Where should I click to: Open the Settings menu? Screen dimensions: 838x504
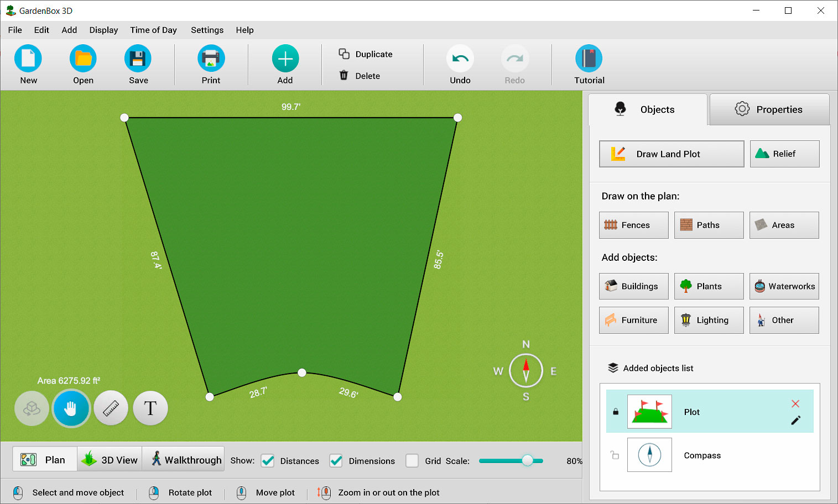coord(207,30)
